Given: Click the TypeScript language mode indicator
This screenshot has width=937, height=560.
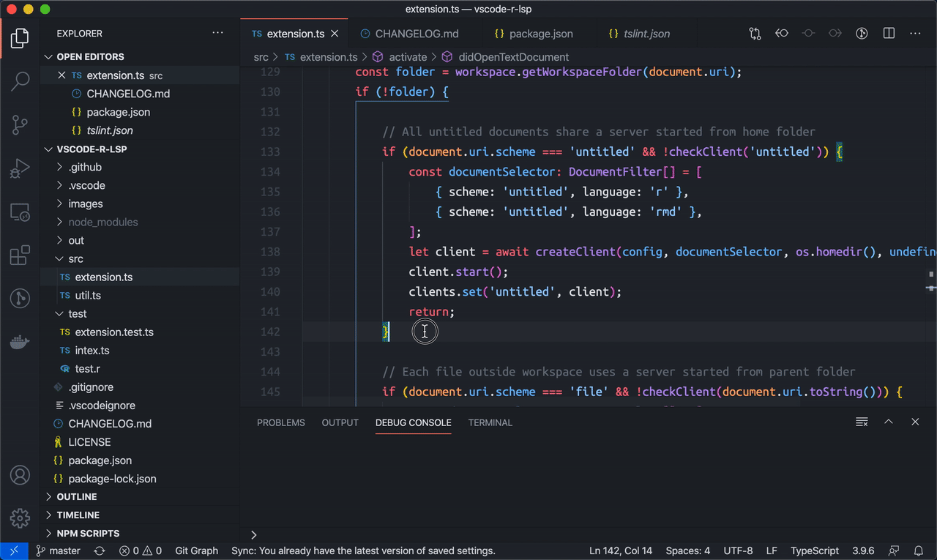Looking at the screenshot, I should coord(815,550).
